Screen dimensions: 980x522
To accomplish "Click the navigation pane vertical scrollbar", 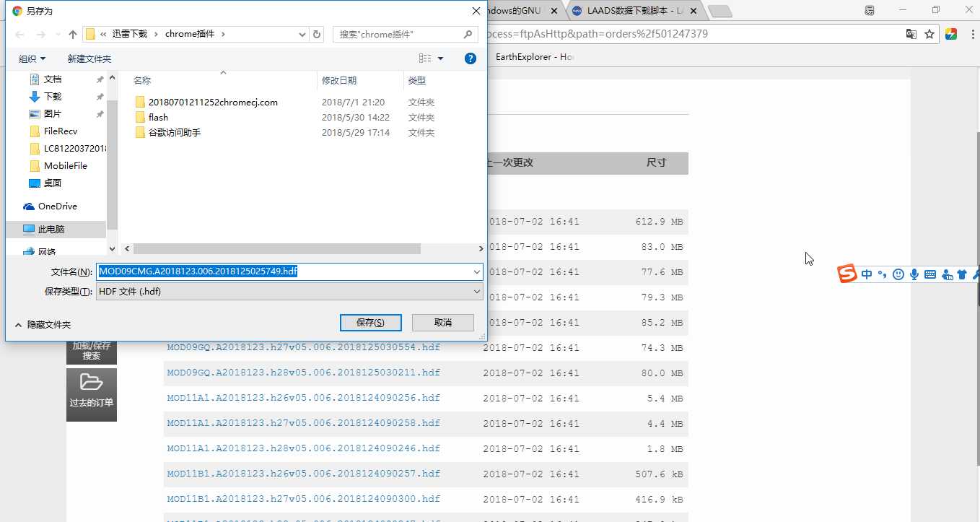I will point(112,165).
